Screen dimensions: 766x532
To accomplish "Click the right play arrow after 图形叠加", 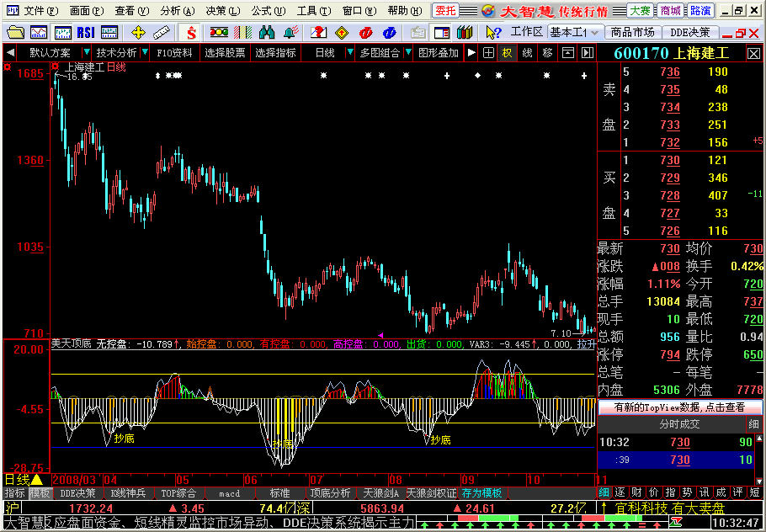I will pos(471,53).
